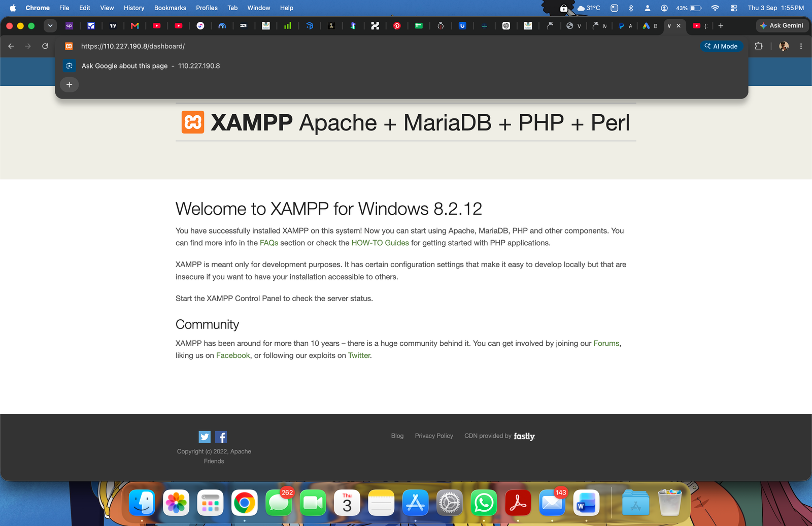Open FaceTime from the Dock

313,503
